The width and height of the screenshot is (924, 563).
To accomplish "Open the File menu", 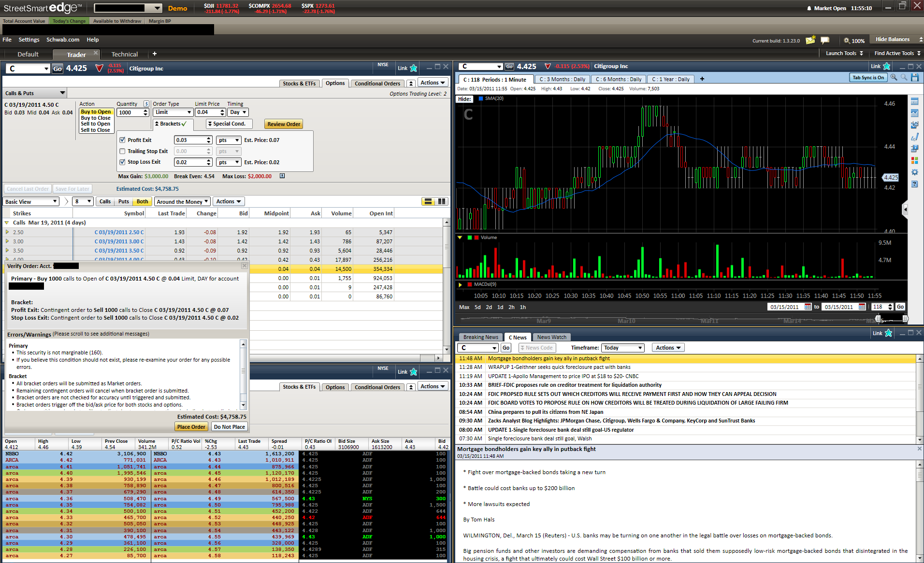I will click(x=7, y=40).
